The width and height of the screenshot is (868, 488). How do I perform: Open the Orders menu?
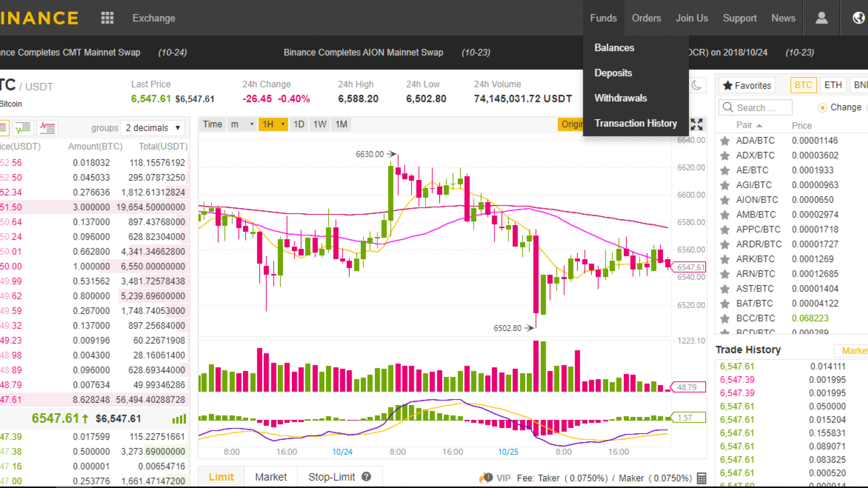646,18
